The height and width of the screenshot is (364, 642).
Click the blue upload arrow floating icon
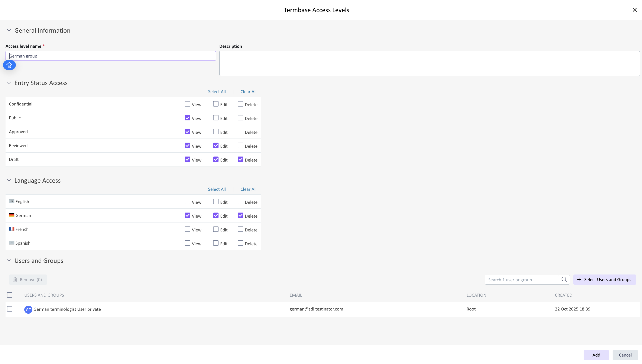[9, 65]
